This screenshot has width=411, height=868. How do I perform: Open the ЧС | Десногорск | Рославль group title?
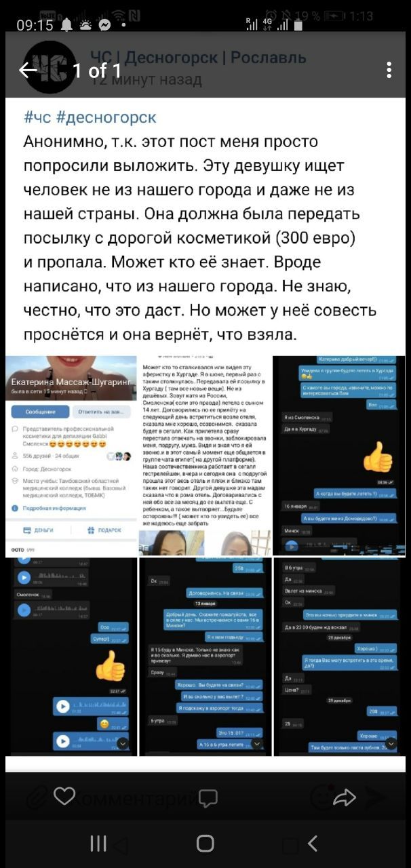coord(199,58)
